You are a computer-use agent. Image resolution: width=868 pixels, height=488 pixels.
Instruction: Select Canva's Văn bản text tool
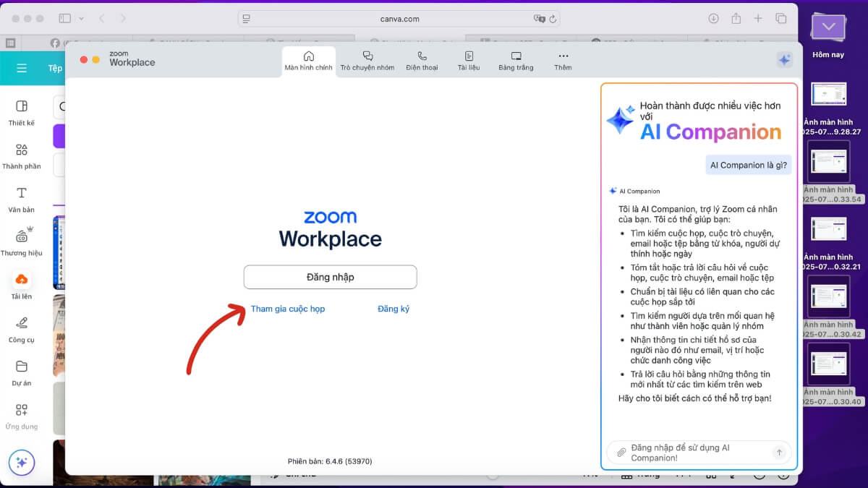pos(22,198)
